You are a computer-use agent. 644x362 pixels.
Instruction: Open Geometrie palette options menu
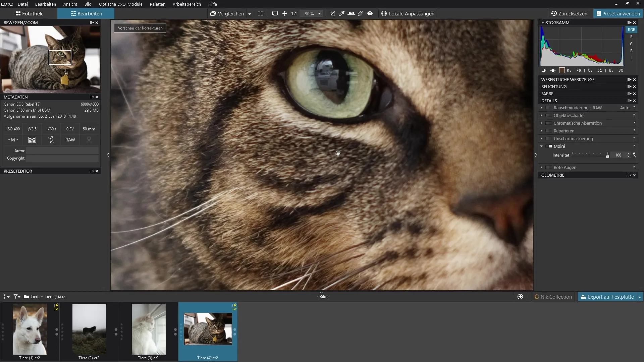click(x=630, y=175)
